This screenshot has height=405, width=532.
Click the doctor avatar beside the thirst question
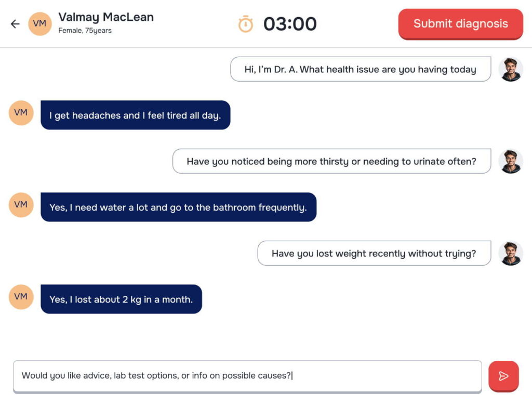[x=511, y=161]
